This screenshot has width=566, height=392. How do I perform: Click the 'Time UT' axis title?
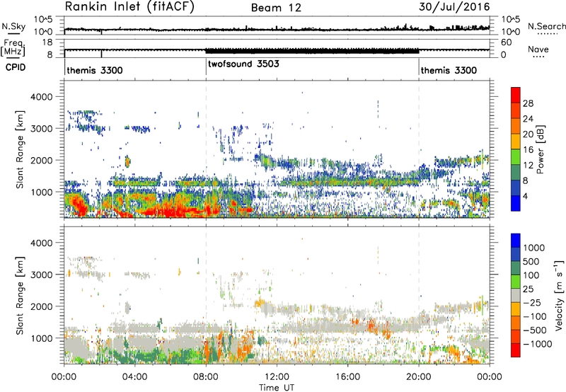(x=277, y=388)
